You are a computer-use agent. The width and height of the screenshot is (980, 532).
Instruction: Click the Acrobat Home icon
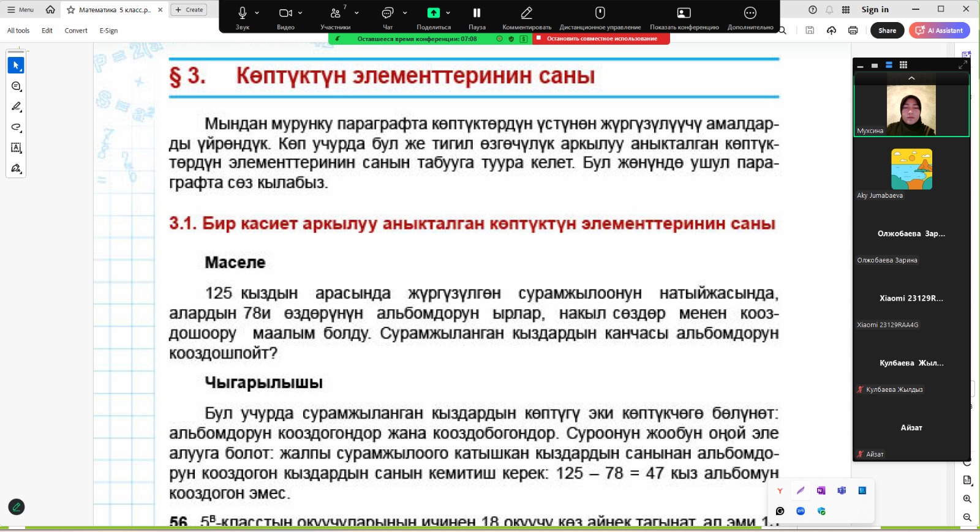tap(50, 10)
